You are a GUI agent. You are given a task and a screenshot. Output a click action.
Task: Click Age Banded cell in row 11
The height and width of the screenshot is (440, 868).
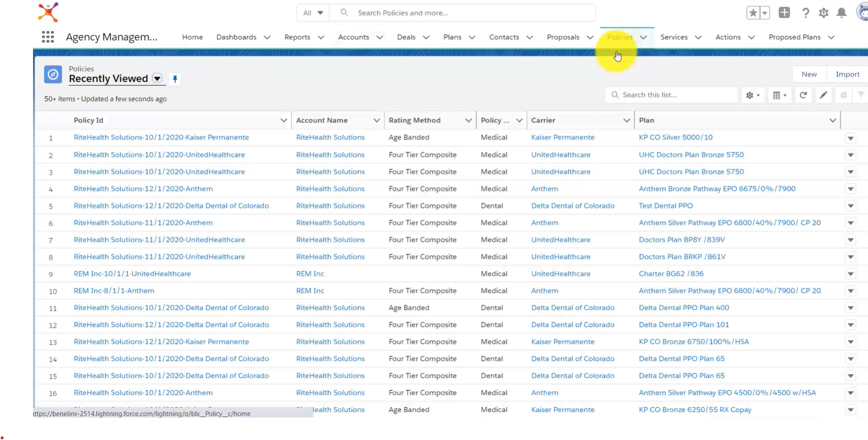tap(409, 308)
